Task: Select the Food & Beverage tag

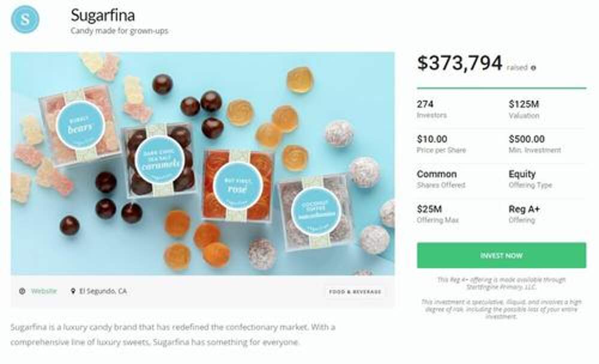Action: pyautogui.click(x=355, y=292)
